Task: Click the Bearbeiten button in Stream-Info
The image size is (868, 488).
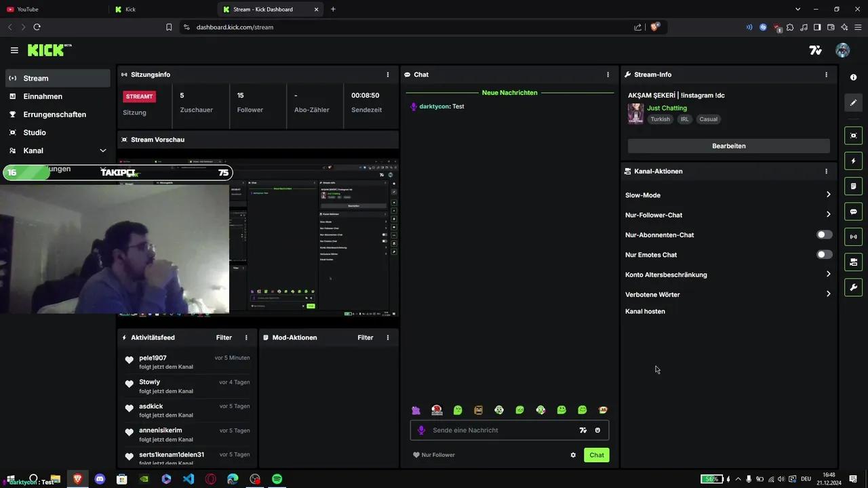Action: pos(729,146)
